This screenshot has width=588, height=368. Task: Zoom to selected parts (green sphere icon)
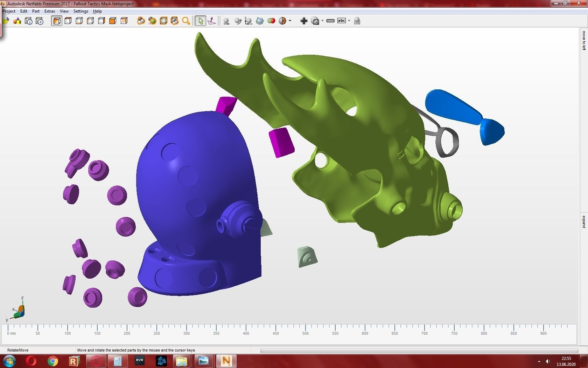pyautogui.click(x=152, y=21)
